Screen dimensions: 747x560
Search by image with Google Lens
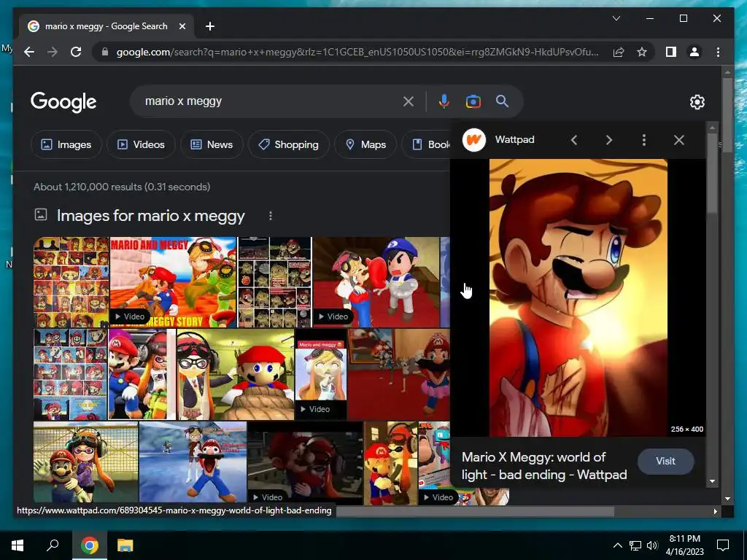(473, 101)
